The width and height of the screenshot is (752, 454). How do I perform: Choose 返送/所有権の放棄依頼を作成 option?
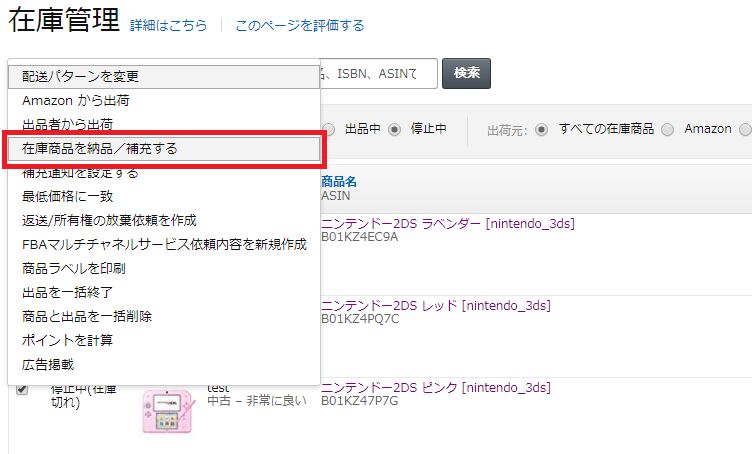point(164,221)
